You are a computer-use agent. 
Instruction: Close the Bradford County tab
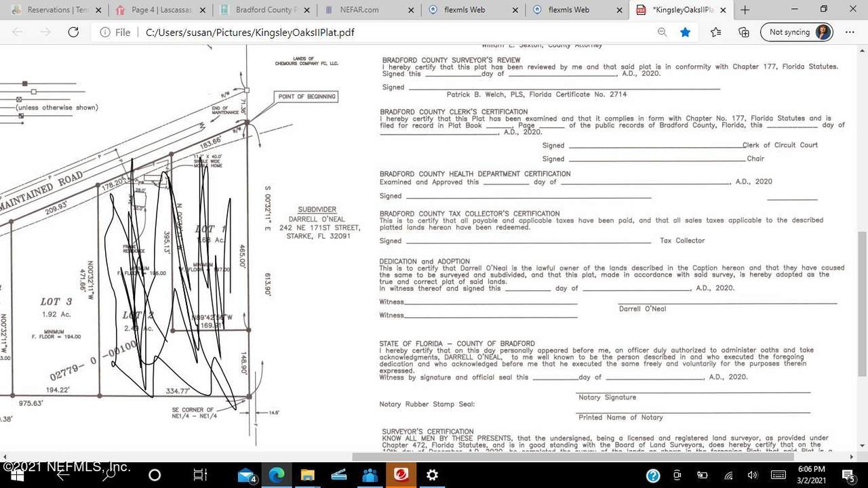coord(306,10)
